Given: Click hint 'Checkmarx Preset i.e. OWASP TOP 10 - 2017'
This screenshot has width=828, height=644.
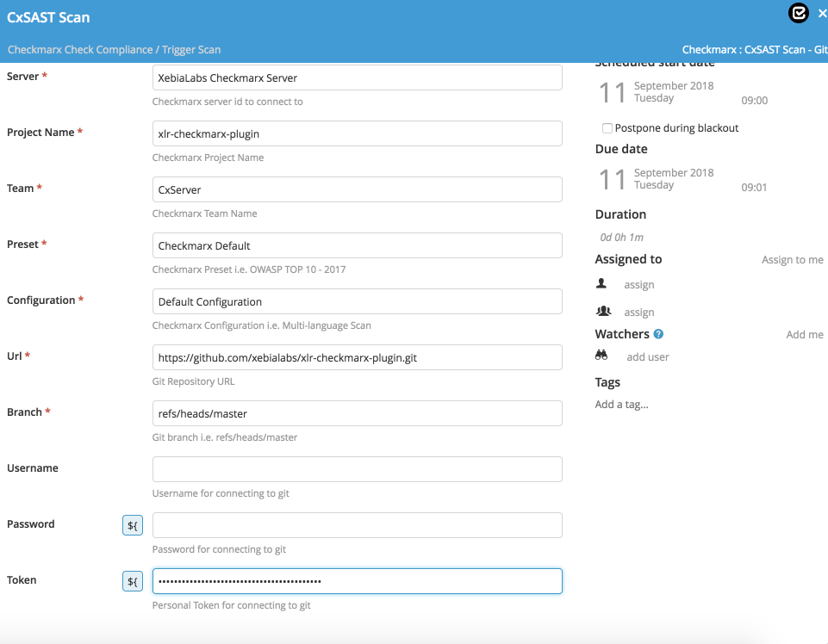Looking at the screenshot, I should click(249, 269).
